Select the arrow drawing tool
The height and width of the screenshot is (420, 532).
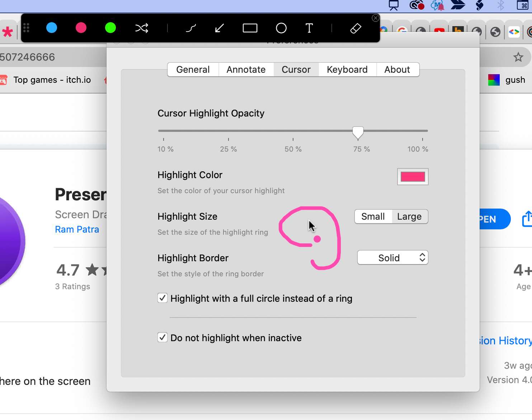[x=220, y=28]
